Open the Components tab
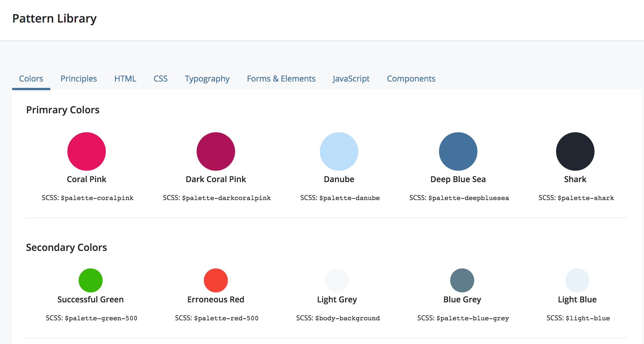 coord(411,79)
